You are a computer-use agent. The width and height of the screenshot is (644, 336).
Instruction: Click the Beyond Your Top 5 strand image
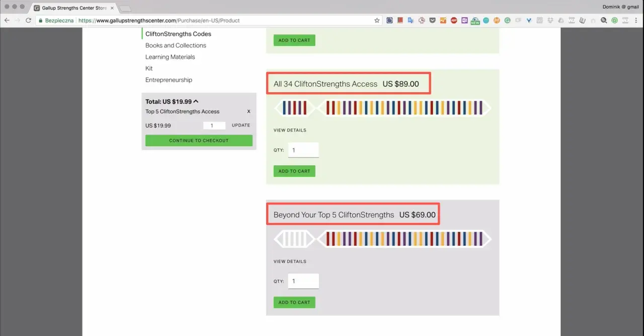pos(382,239)
